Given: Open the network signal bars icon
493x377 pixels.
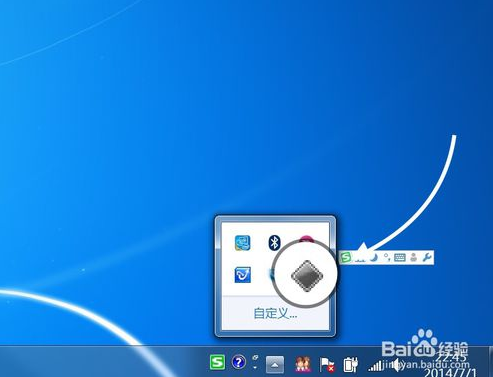Looking at the screenshot, I should click(375, 365).
